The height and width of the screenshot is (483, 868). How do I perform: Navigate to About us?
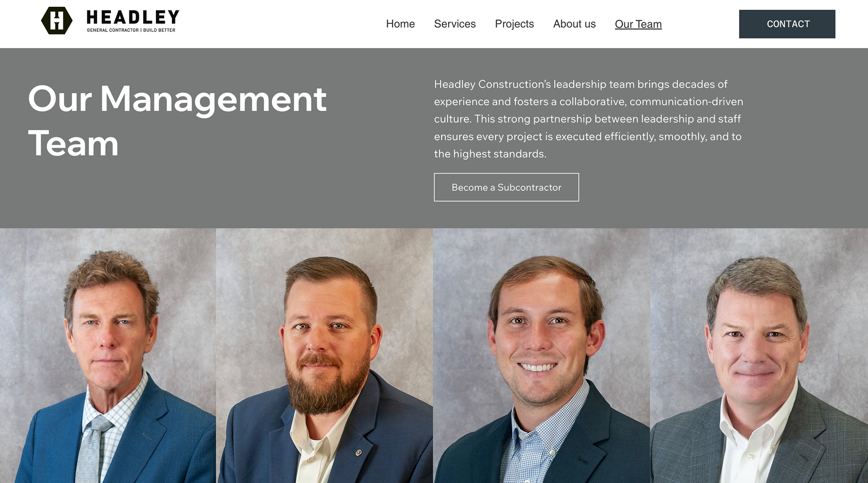click(x=574, y=24)
